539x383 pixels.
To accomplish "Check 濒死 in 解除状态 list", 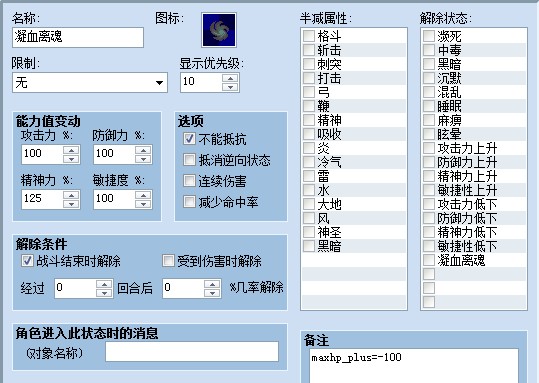I will coord(429,36).
